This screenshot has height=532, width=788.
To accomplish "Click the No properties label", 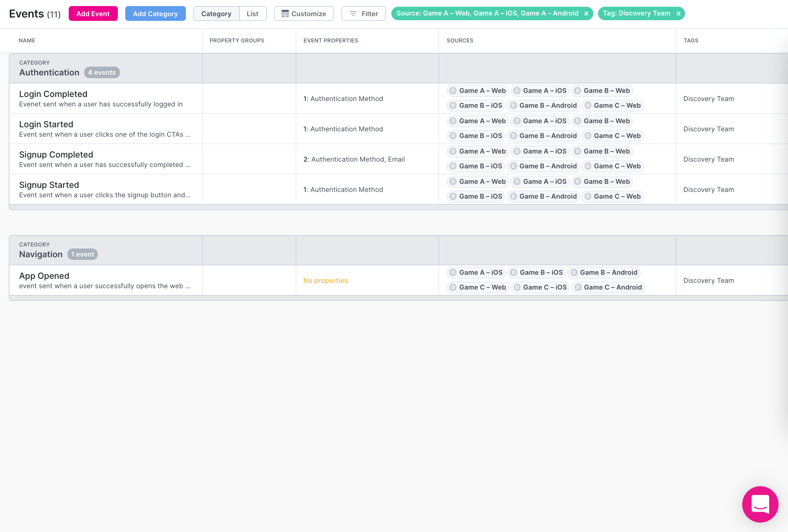I will point(325,280).
